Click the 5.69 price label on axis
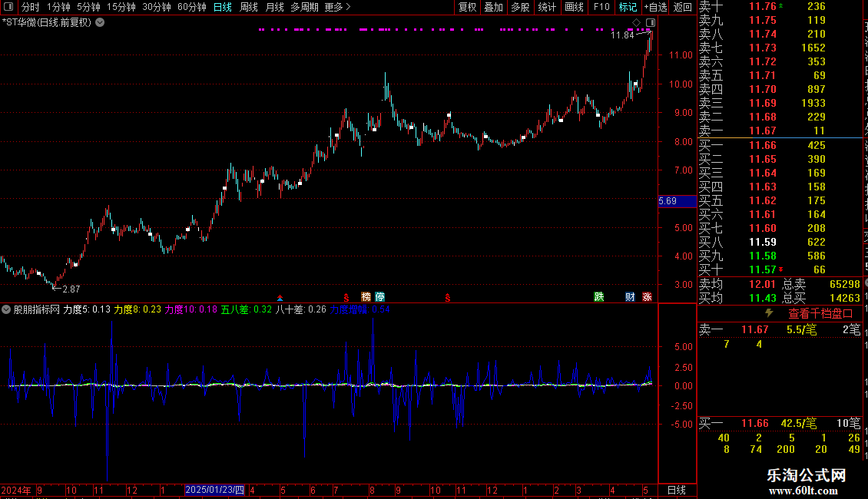The width and height of the screenshot is (868, 499). 677,201
